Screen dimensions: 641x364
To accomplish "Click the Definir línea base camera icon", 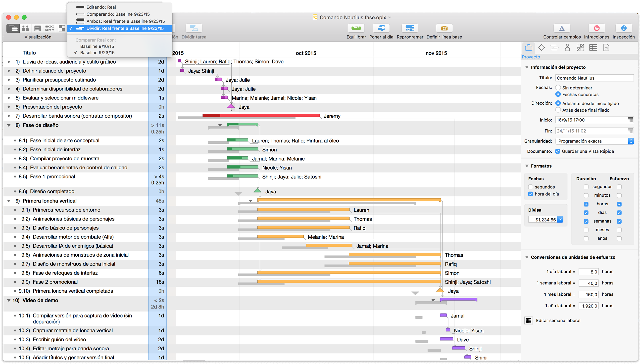I will pyautogui.click(x=444, y=28).
